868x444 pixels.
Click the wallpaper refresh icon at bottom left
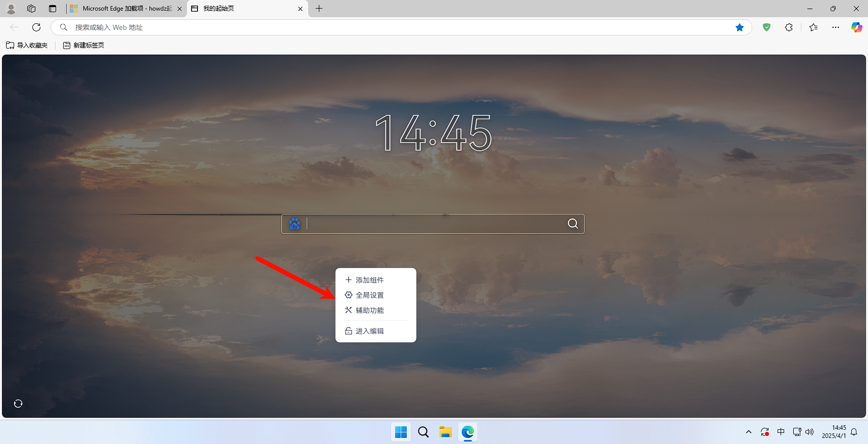click(18, 404)
